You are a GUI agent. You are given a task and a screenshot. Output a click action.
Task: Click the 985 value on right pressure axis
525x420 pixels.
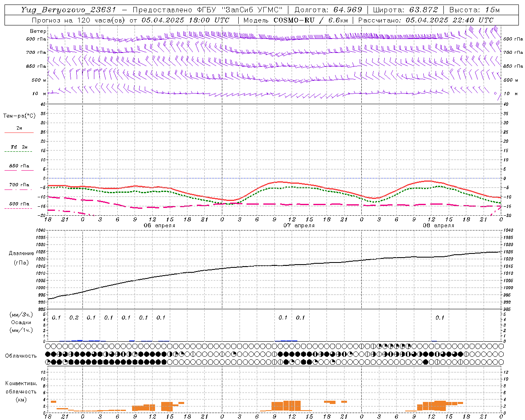click(508, 309)
